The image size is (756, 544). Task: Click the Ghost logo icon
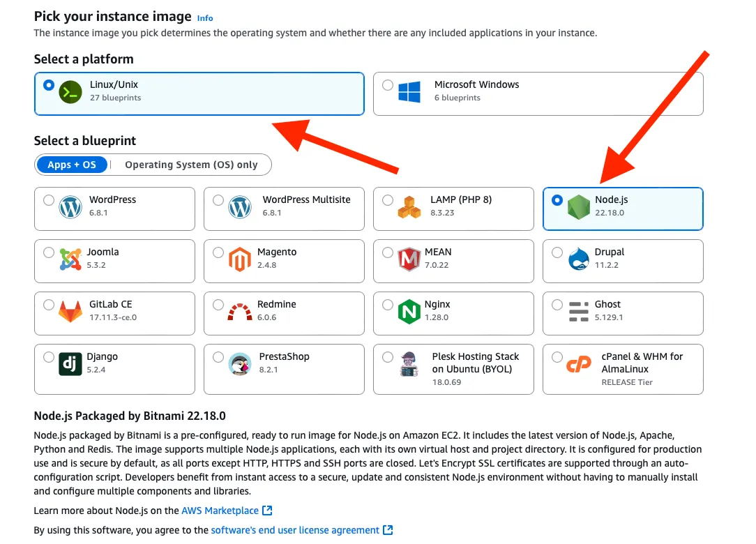(579, 312)
